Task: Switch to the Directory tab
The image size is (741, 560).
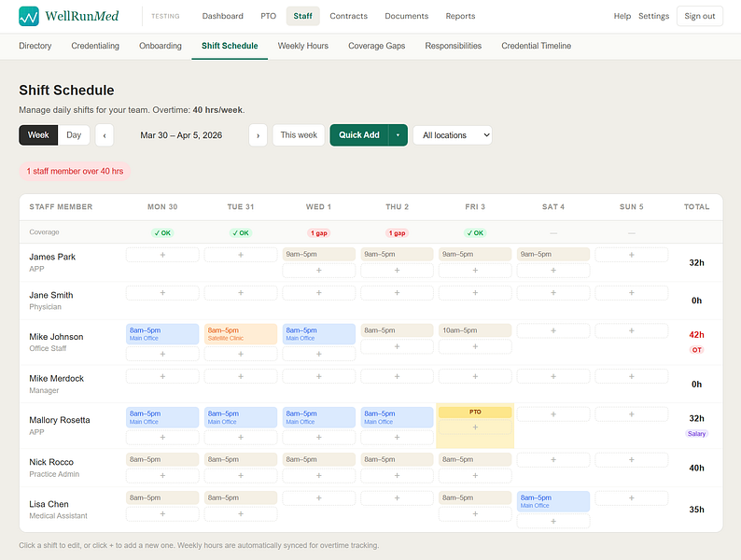Action: [x=35, y=46]
